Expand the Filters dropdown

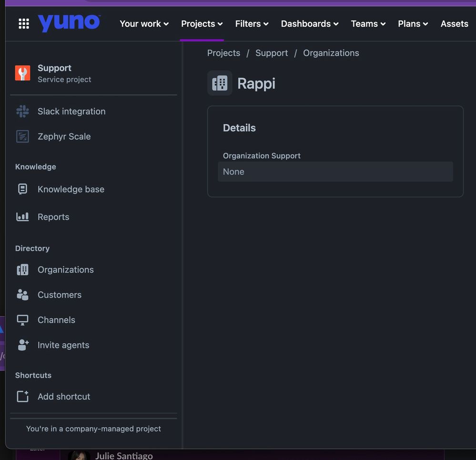[252, 24]
